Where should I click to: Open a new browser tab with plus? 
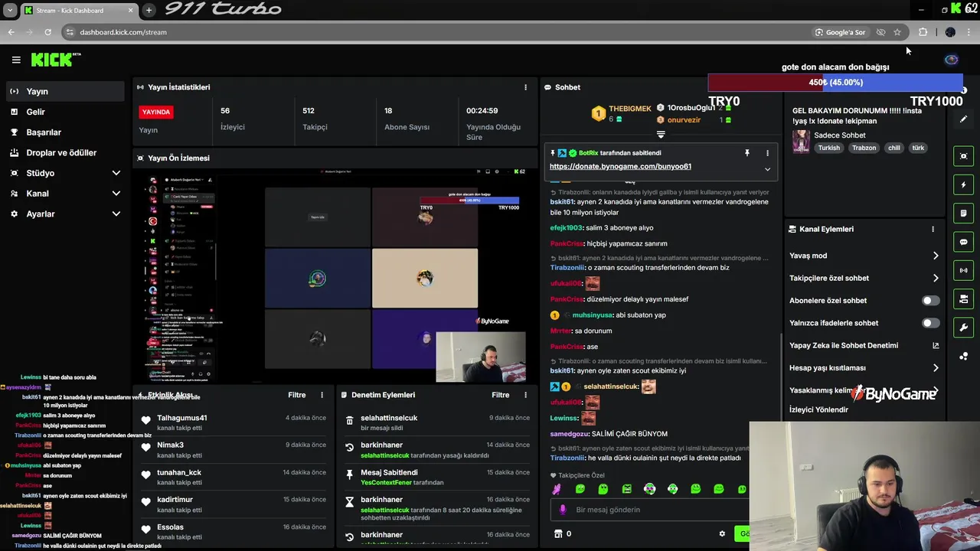[149, 10]
